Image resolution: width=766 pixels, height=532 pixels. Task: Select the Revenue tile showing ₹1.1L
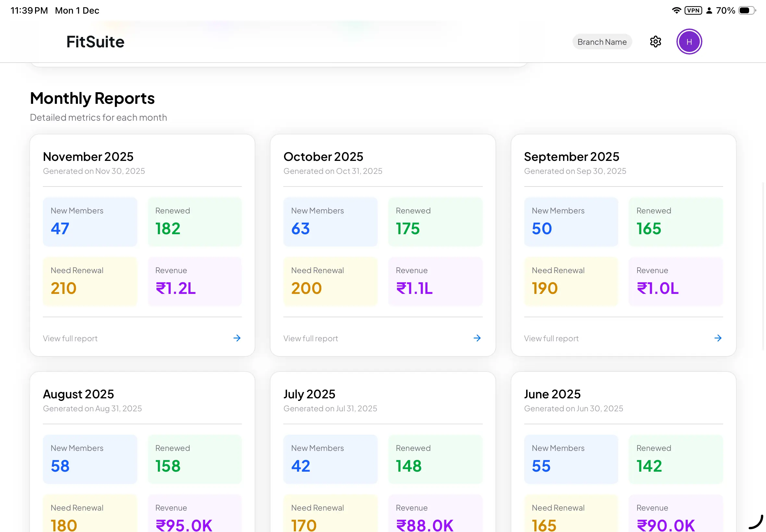point(435,281)
